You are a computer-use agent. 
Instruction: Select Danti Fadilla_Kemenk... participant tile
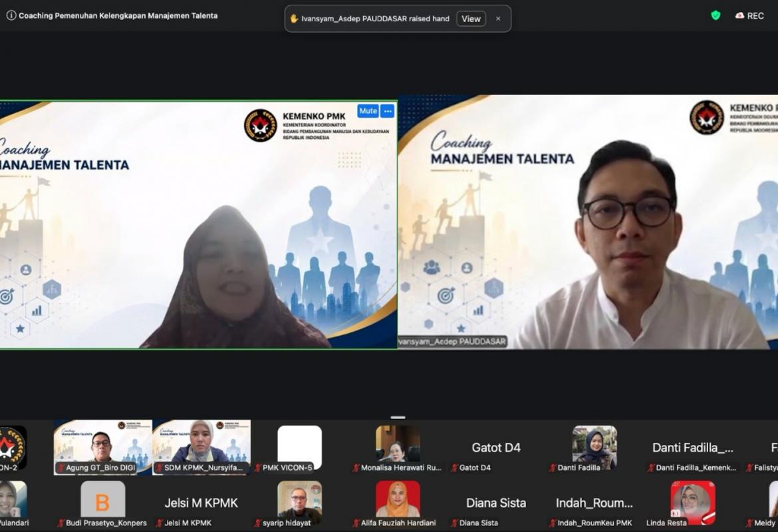[x=693, y=447]
